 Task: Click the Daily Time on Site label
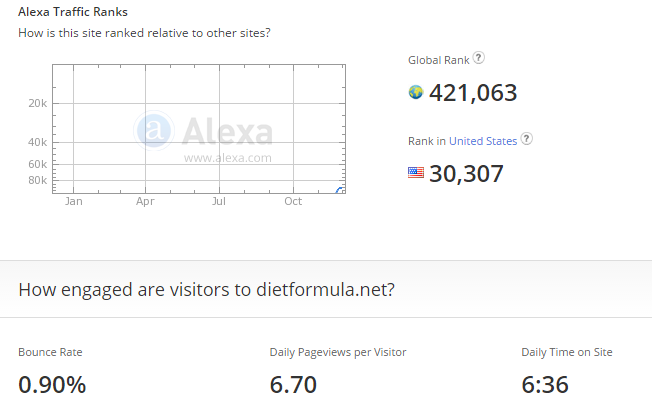click(x=567, y=352)
